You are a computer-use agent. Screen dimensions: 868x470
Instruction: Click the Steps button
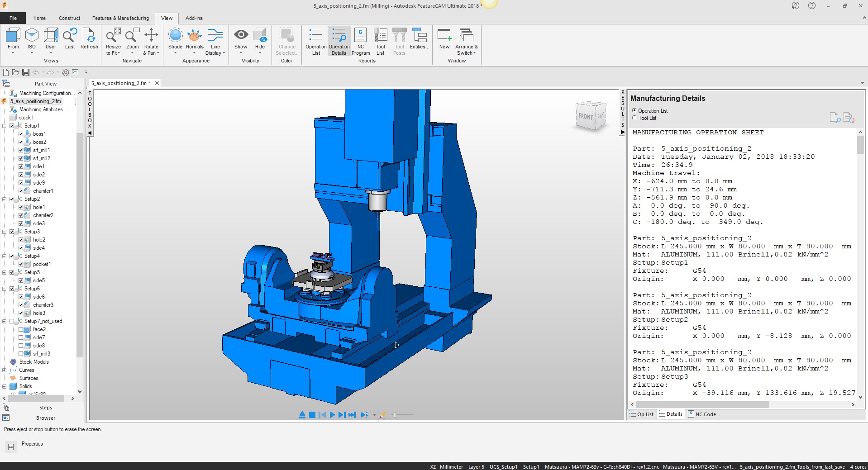point(45,408)
